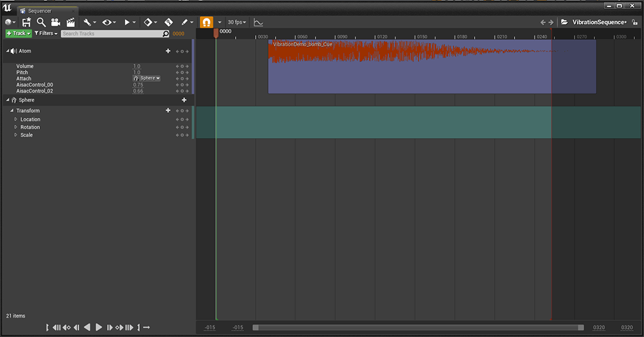The image size is (644, 337).
Task: Open the Key Options diamond menu
Action: (x=150, y=22)
